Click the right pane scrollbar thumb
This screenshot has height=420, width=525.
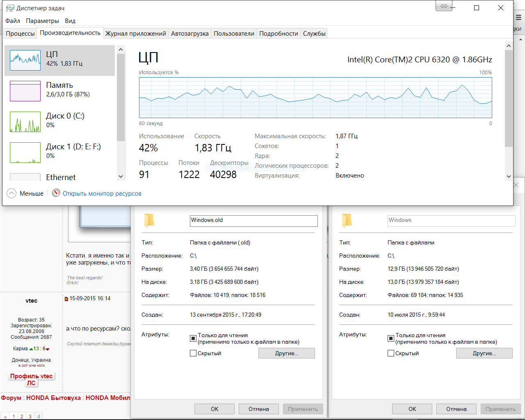click(x=509, y=98)
